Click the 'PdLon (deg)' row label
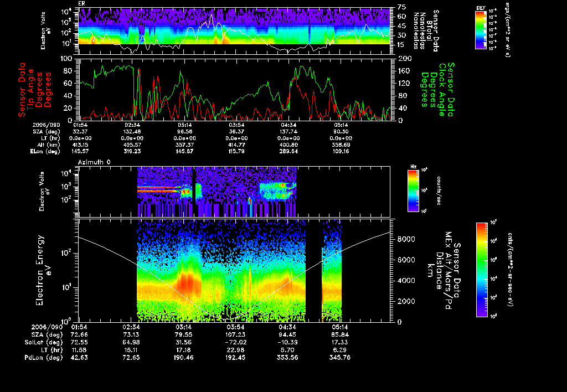567x392 pixels. 43,358
